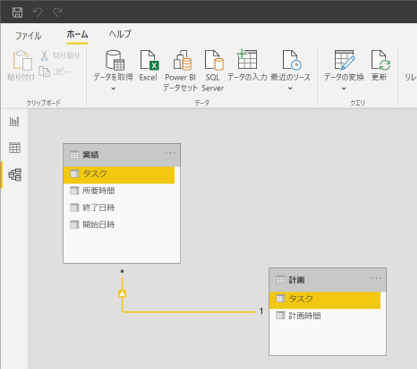This screenshot has width=417, height=369.
Task: Click the Redo arrow icon
Action: pos(58,12)
